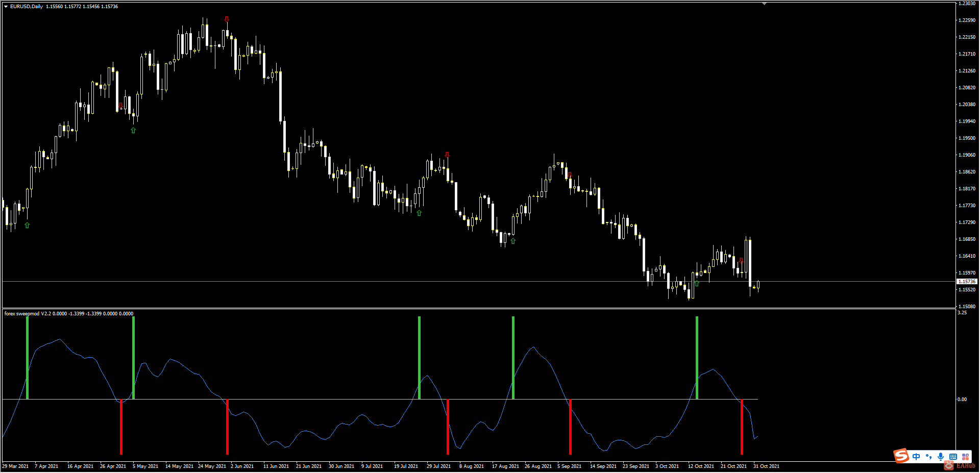Select the red sell arrow above the late-May 2021 peak
This screenshot has width=980, height=473.
tap(227, 19)
